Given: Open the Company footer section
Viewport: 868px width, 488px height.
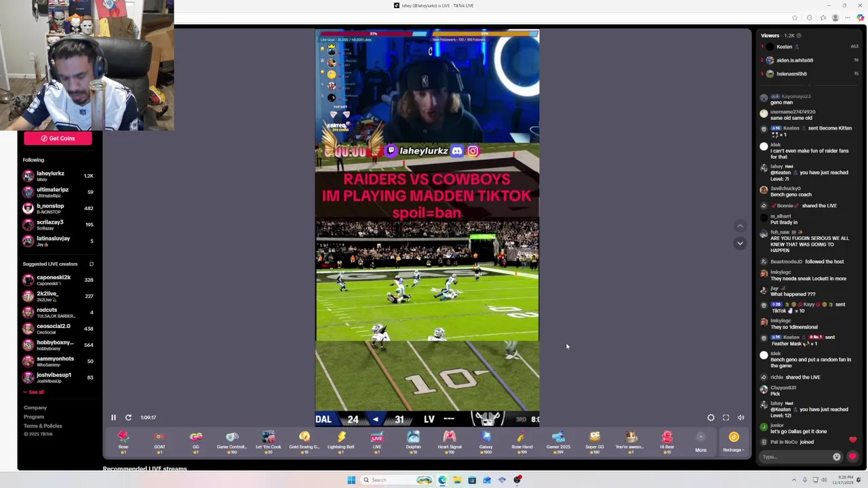Looking at the screenshot, I should pos(35,408).
